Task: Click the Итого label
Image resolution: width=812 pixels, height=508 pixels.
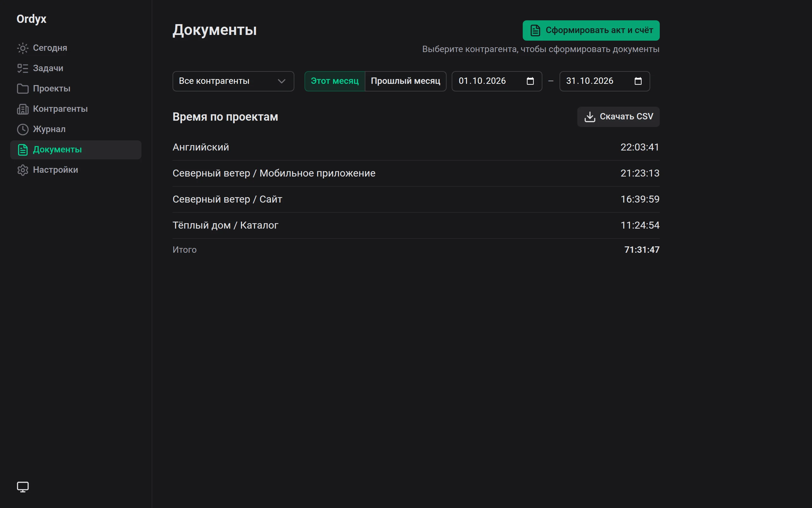Action: 185,250
